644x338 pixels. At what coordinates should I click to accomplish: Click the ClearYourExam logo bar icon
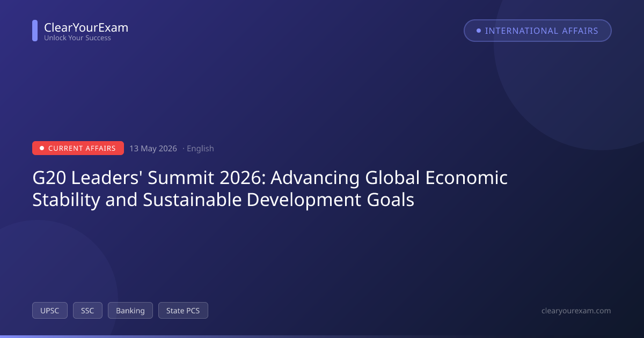[x=35, y=31]
